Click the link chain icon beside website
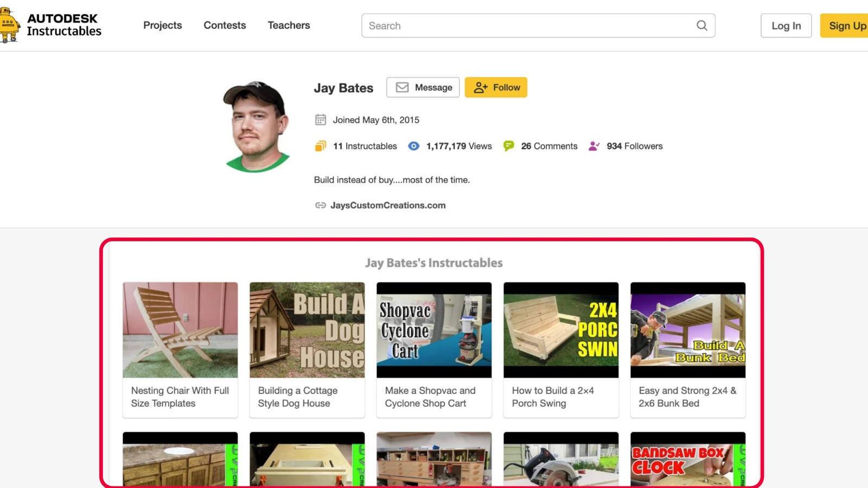 click(321, 205)
